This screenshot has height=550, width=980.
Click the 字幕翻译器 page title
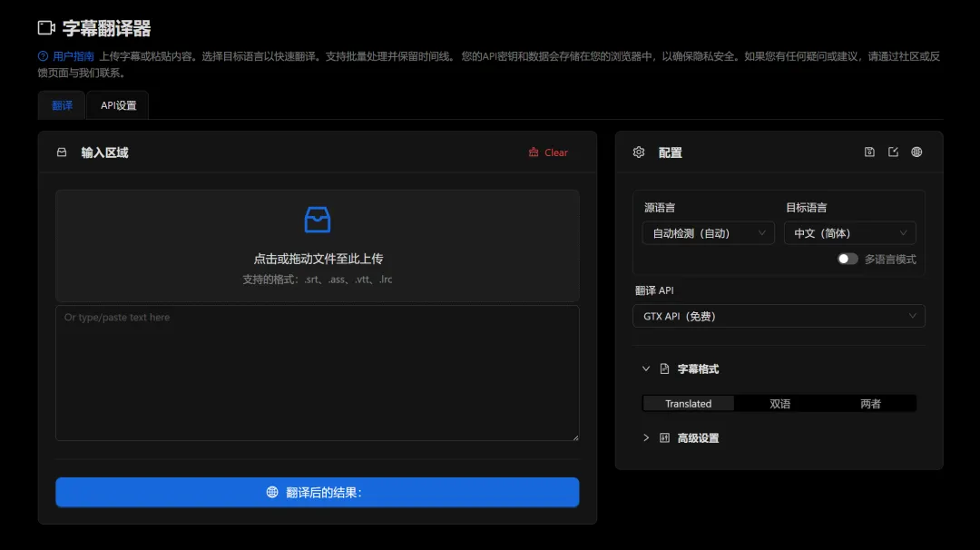coord(106,28)
